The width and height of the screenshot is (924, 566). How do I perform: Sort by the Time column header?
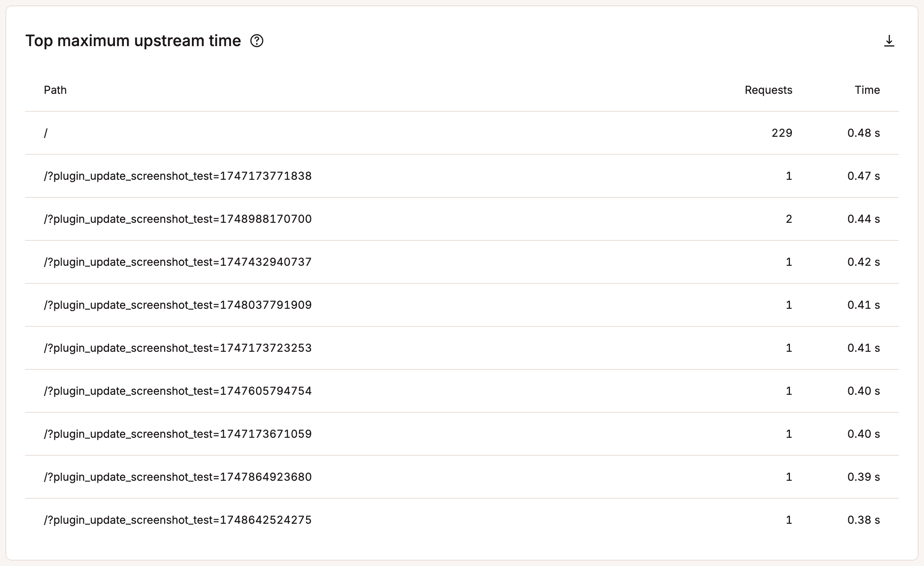868,90
